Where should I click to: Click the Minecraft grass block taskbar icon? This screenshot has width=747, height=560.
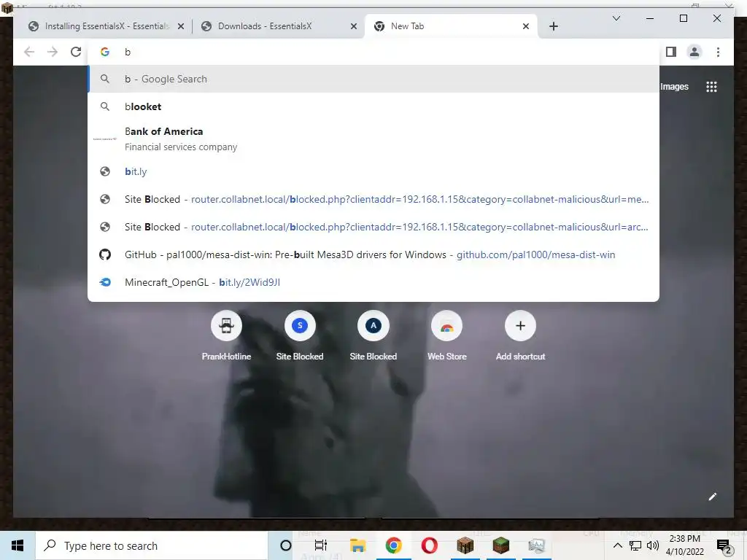500,545
